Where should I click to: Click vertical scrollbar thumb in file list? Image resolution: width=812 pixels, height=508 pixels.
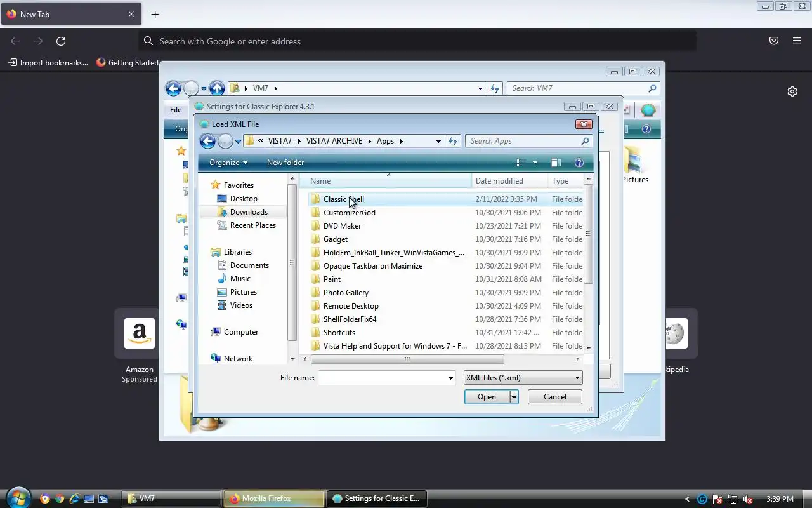click(x=588, y=233)
